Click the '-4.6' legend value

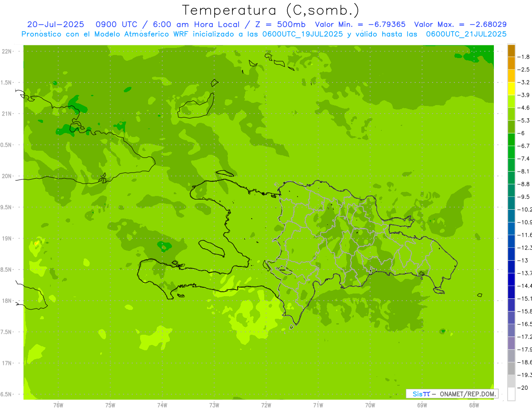(524, 108)
